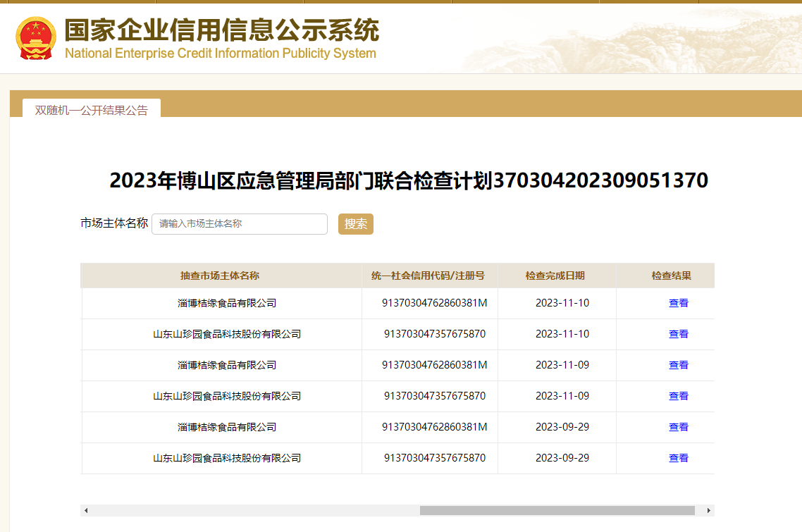Viewport: 802px width, 532px height.
Task: Select credit code 91370304762860381M in first row
Action: point(434,303)
